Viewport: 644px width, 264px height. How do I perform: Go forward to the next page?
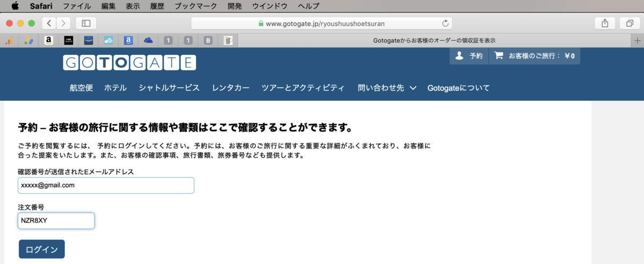point(64,23)
